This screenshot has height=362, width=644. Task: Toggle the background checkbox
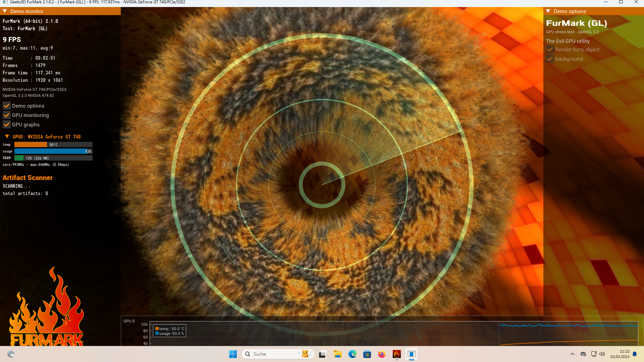point(550,59)
